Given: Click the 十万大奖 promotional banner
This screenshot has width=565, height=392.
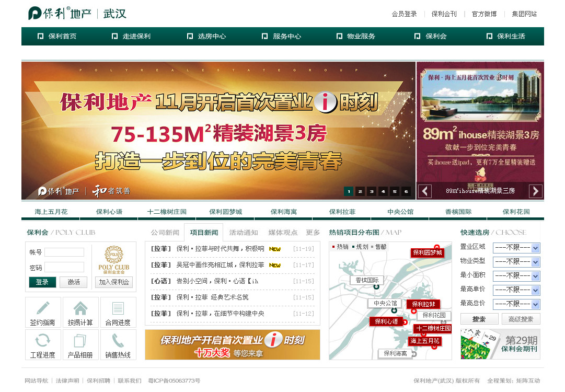Looking at the screenshot, I should (233, 345).
